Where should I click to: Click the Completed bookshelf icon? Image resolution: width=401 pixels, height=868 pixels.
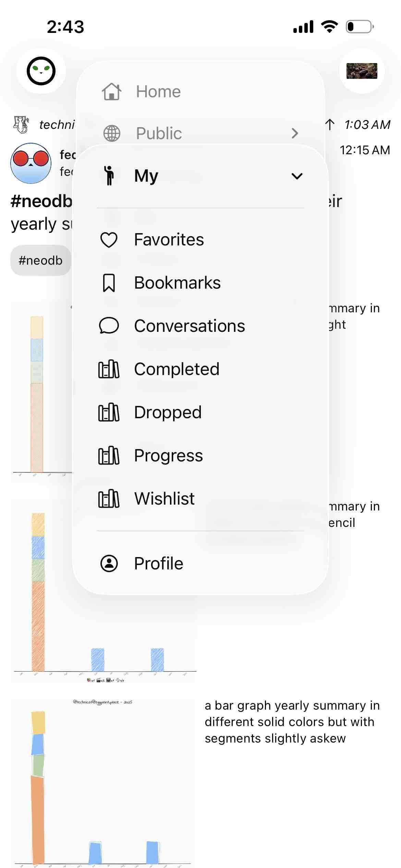[x=109, y=369]
